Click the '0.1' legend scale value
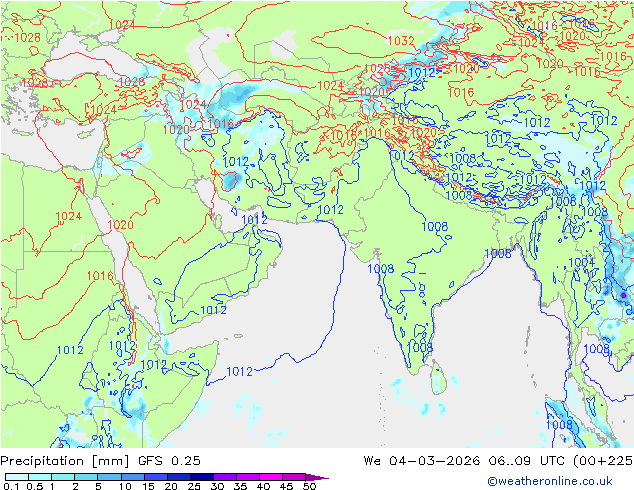 pyautogui.click(x=11, y=486)
